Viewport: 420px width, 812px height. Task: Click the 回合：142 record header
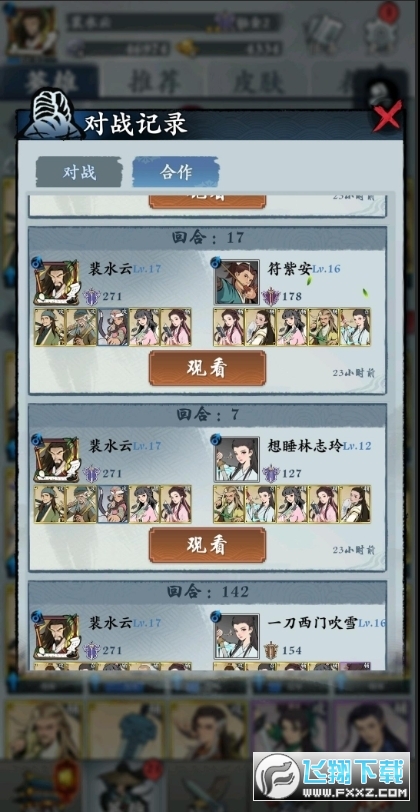[207, 591]
